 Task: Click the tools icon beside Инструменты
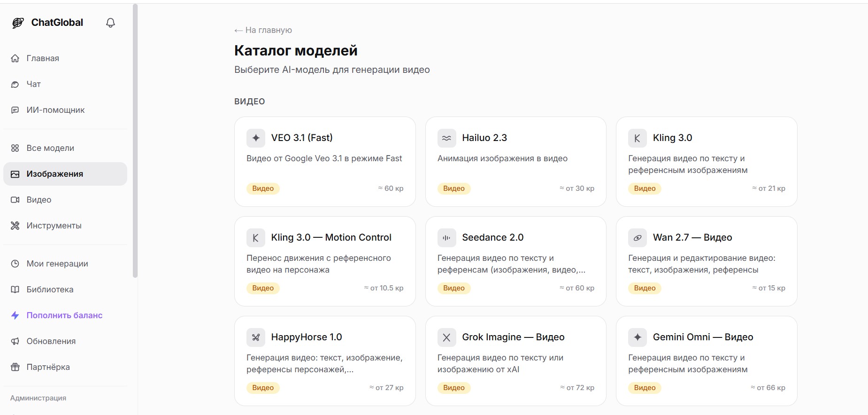click(x=15, y=226)
